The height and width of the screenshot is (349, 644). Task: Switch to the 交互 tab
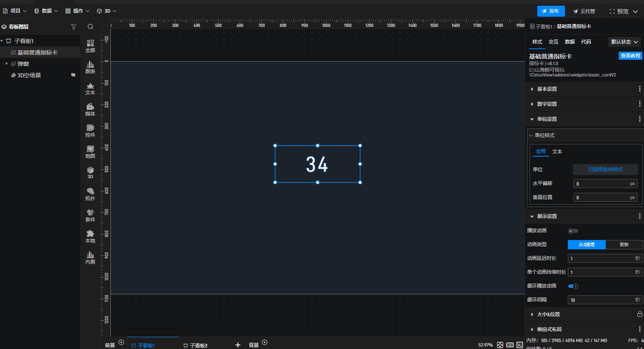click(553, 42)
